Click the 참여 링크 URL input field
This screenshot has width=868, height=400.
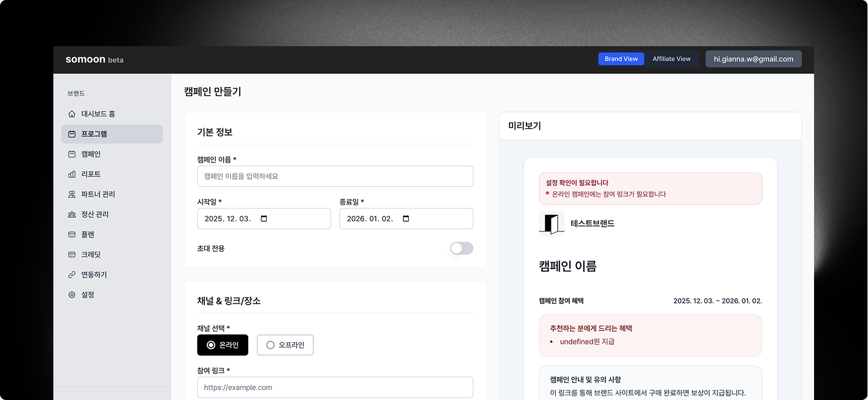click(335, 387)
